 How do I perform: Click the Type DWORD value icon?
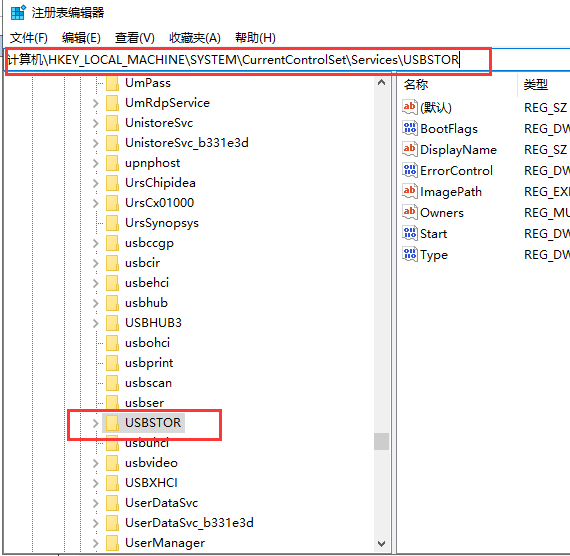[410, 255]
